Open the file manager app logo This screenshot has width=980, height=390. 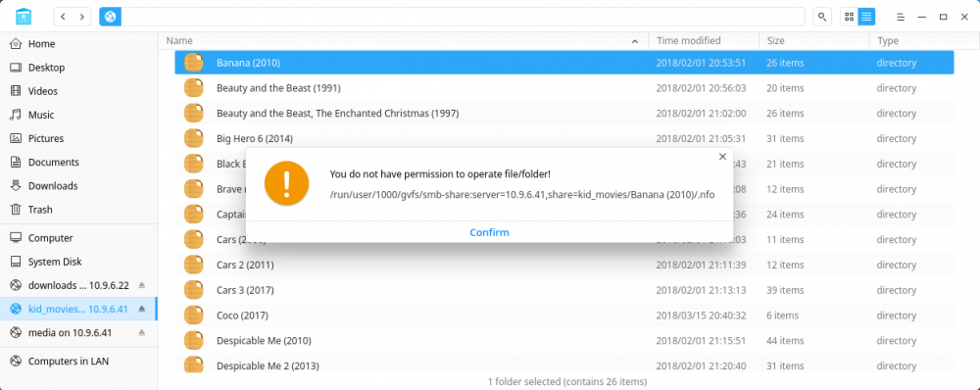tap(24, 17)
